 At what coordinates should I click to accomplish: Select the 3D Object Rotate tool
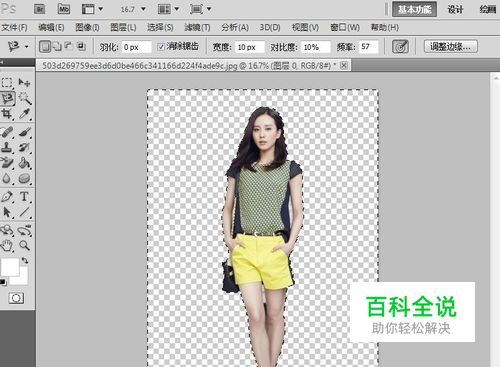7,230
